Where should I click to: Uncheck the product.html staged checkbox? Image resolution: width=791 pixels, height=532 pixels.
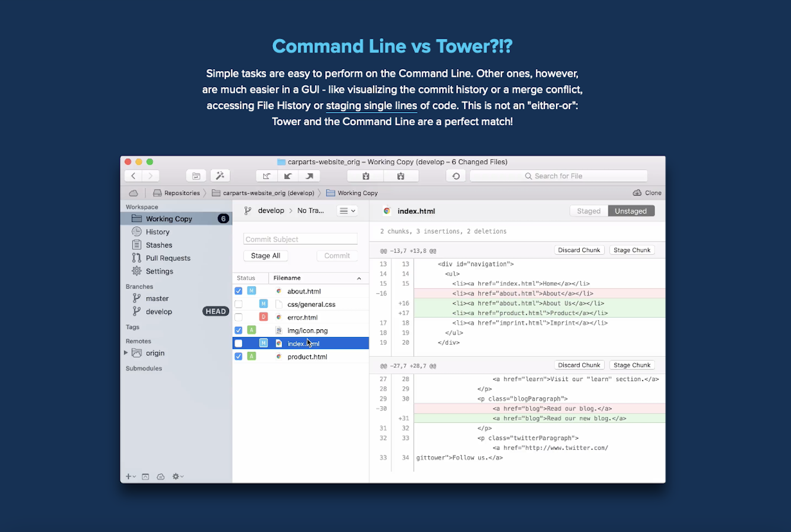[x=239, y=357]
